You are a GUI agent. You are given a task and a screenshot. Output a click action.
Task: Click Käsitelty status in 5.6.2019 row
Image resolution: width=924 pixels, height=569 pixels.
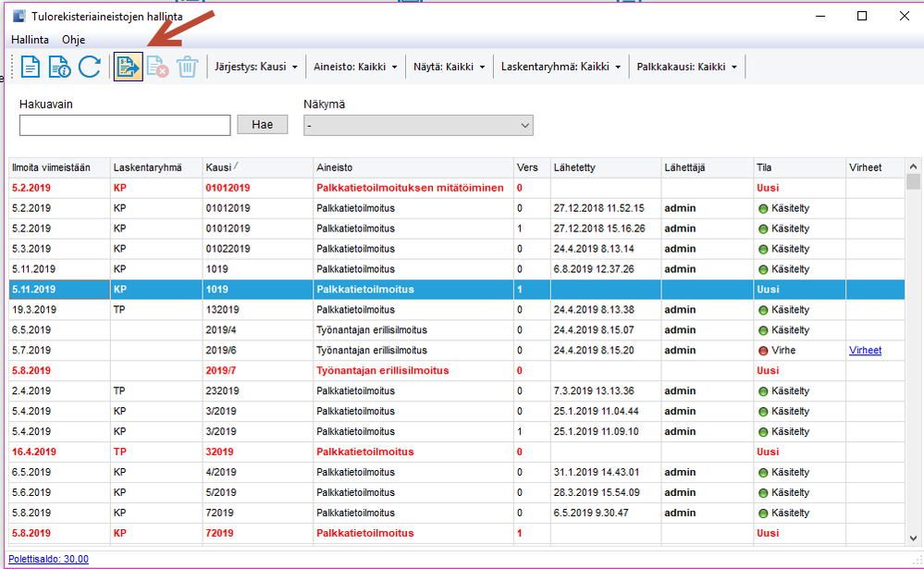coord(783,493)
